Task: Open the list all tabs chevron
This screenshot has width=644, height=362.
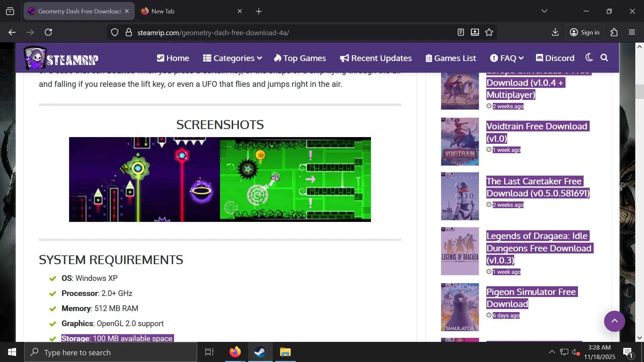Action: (x=544, y=11)
